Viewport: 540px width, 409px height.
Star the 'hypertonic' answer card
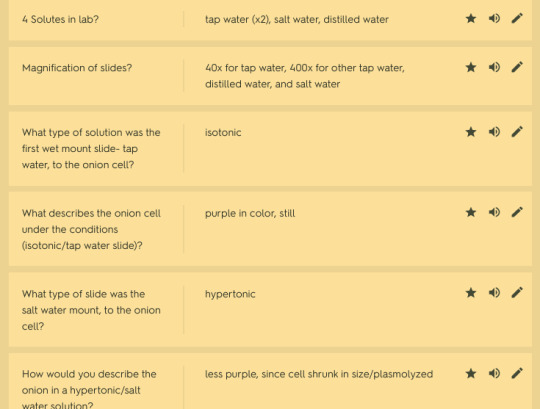pyautogui.click(x=471, y=293)
